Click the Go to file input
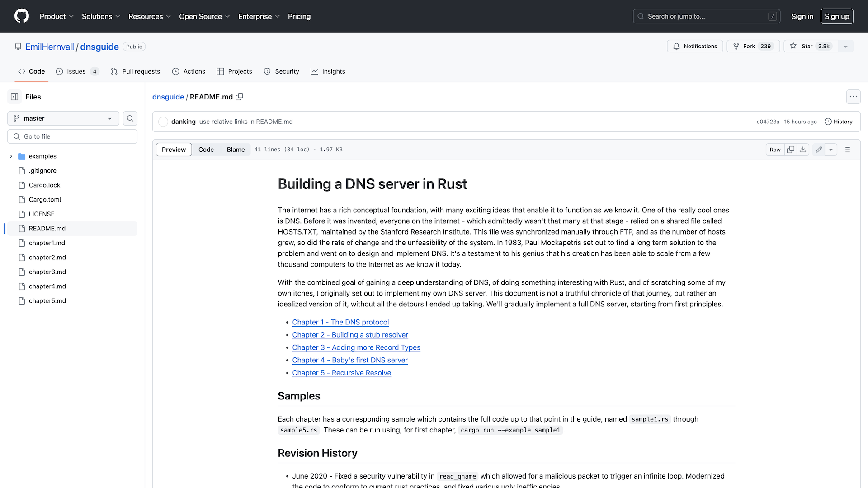This screenshot has width=868, height=488. point(72,136)
